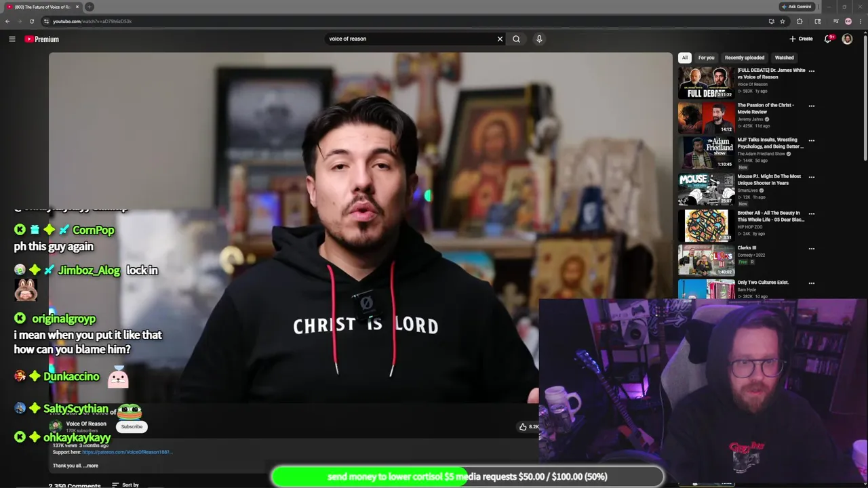Viewport: 868px width, 488px height.
Task: Open the YouTube account avatar menu
Action: tap(847, 39)
